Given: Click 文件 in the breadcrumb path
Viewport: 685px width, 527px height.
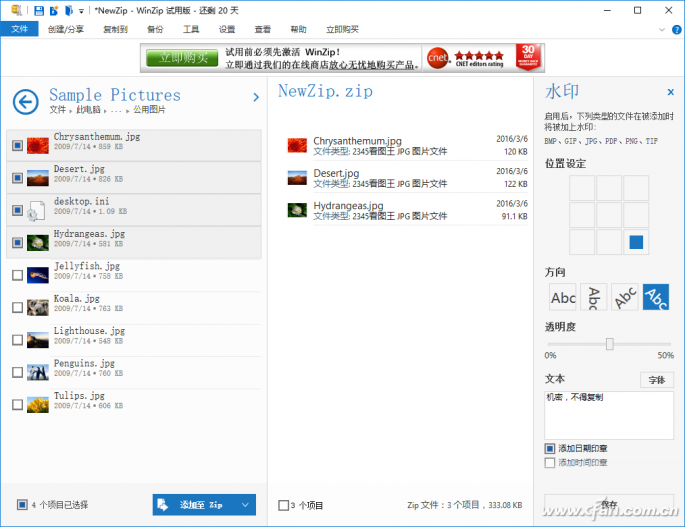Looking at the screenshot, I should point(57,110).
